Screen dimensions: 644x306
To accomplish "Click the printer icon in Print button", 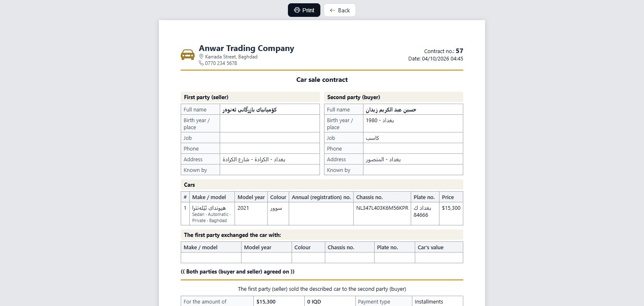I will click(x=297, y=10).
